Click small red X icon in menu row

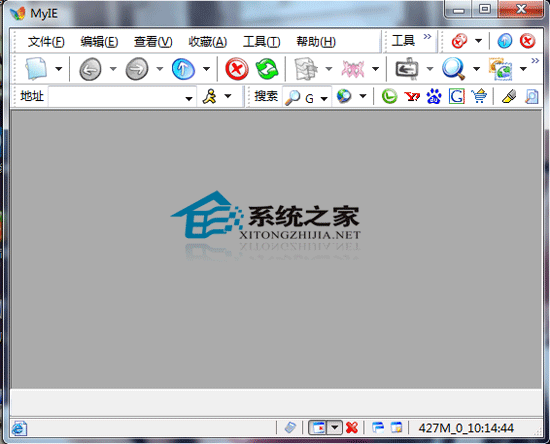[x=527, y=41]
